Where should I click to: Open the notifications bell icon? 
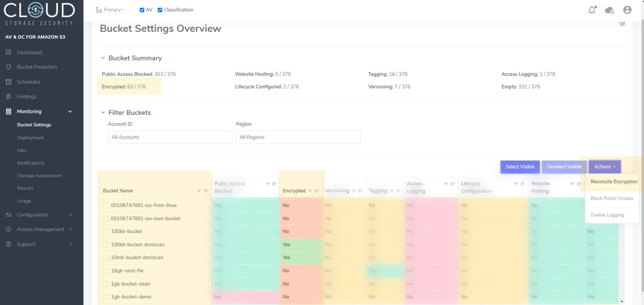(592, 10)
